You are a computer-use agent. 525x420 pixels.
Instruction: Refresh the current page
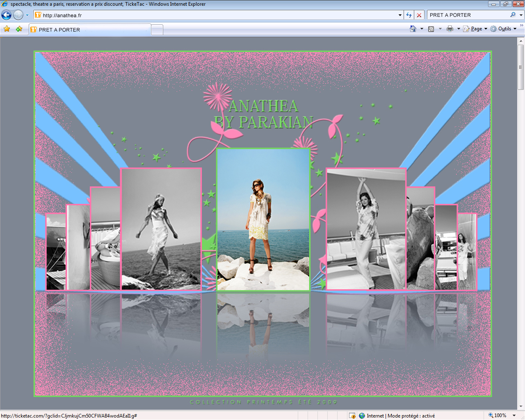click(x=409, y=15)
